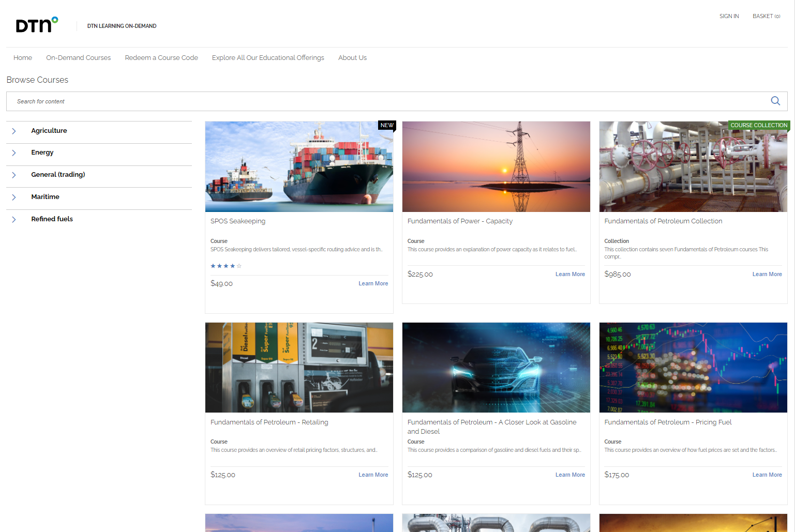795x532 pixels.
Task: Click Learn More for Gasoline and Diesel course
Action: coord(570,475)
